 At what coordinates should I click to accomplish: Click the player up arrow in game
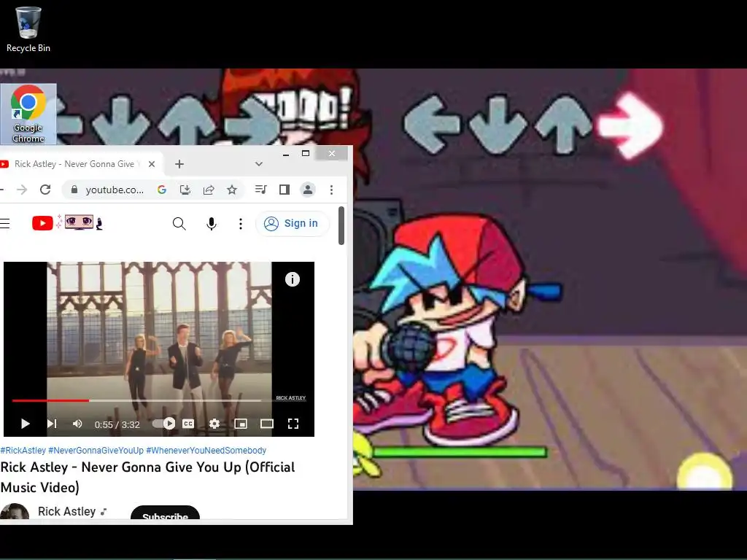tap(564, 125)
